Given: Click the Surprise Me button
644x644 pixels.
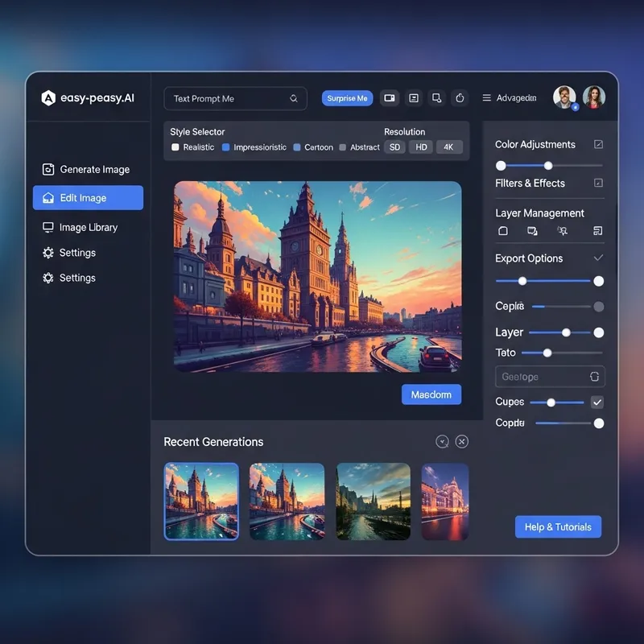Looking at the screenshot, I should (347, 97).
